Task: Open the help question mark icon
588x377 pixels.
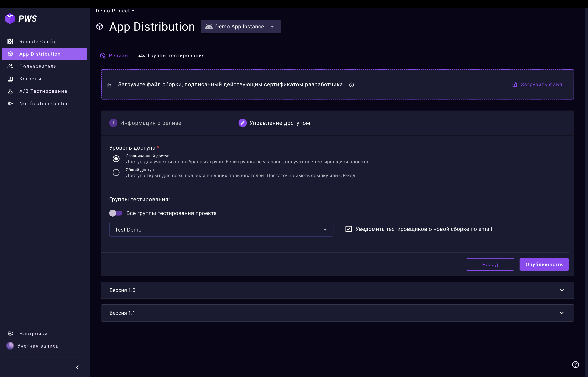Action: click(575, 364)
